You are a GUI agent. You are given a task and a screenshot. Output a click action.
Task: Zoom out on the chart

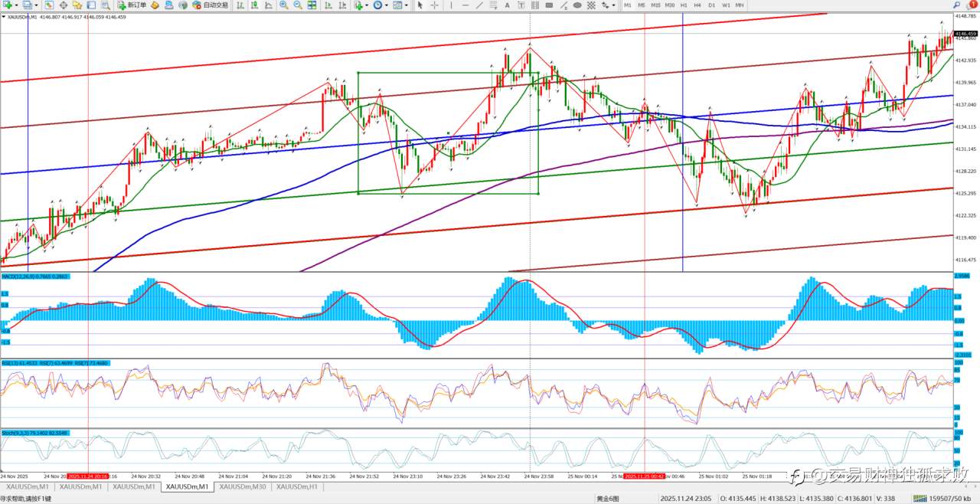click(x=297, y=5)
